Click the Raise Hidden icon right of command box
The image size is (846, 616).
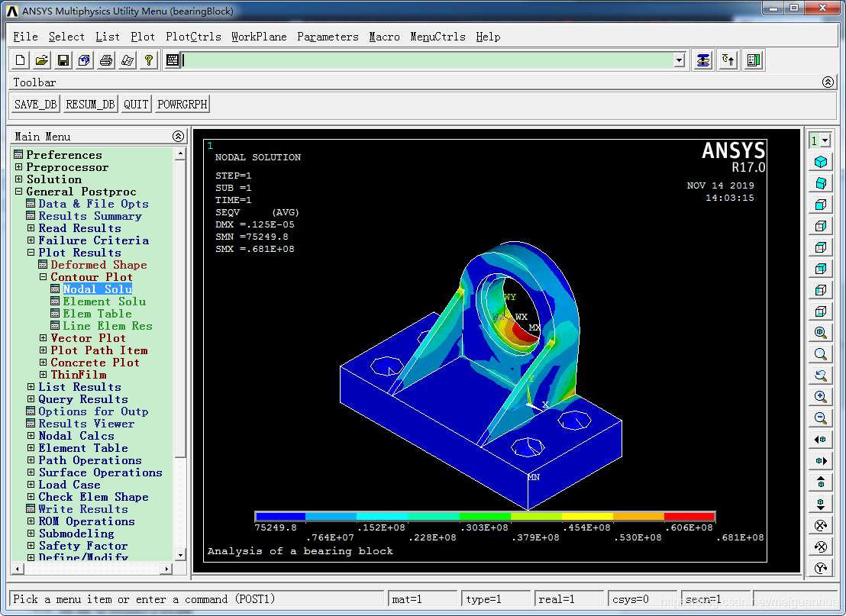pos(703,60)
